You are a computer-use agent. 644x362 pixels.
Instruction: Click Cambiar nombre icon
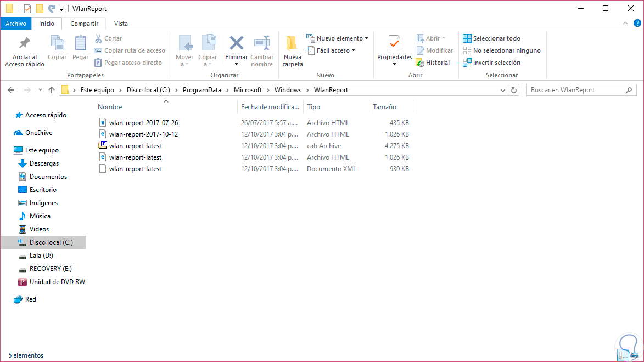[x=262, y=43]
